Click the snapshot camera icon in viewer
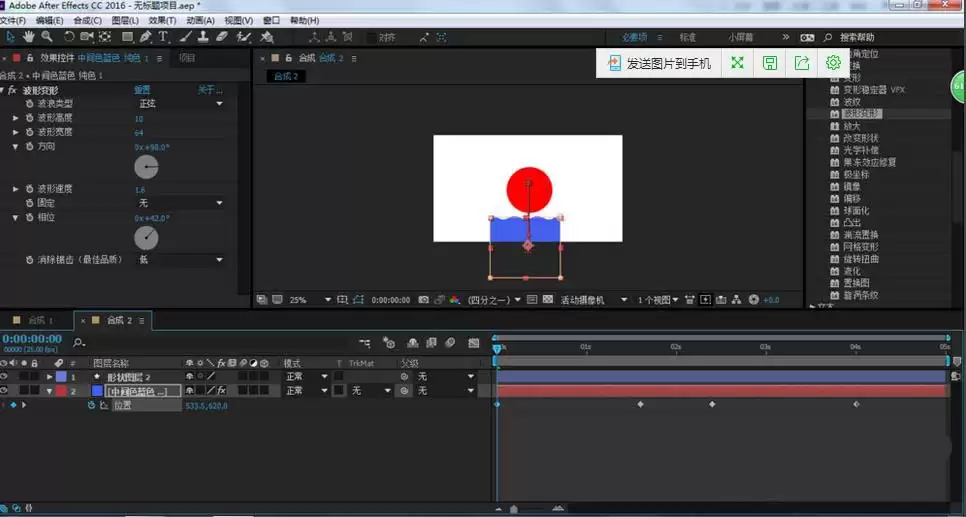 [423, 300]
